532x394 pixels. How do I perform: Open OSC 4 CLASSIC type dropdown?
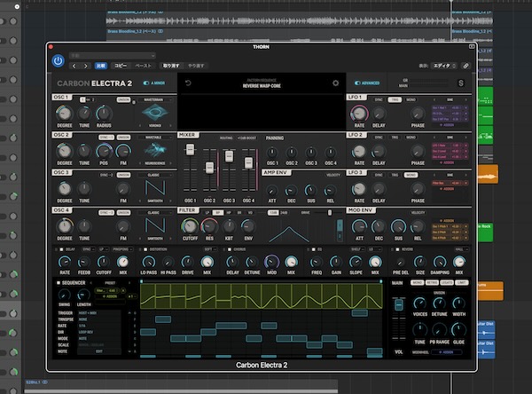click(154, 213)
